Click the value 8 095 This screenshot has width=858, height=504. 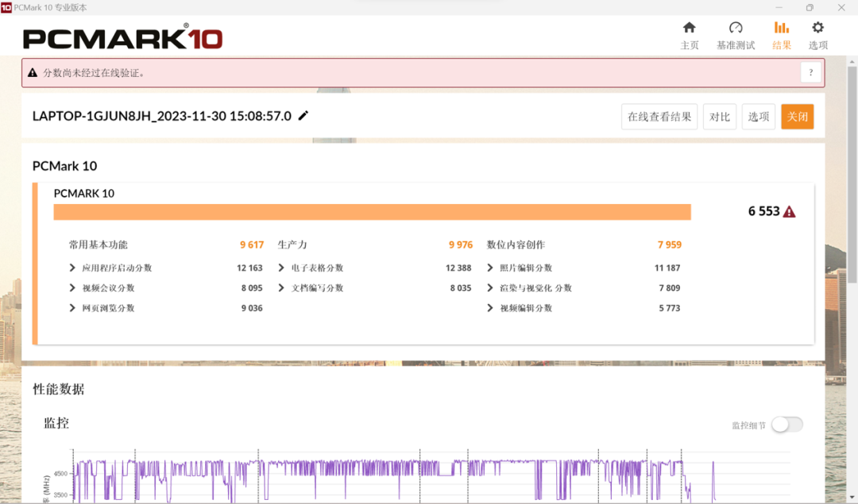click(252, 288)
